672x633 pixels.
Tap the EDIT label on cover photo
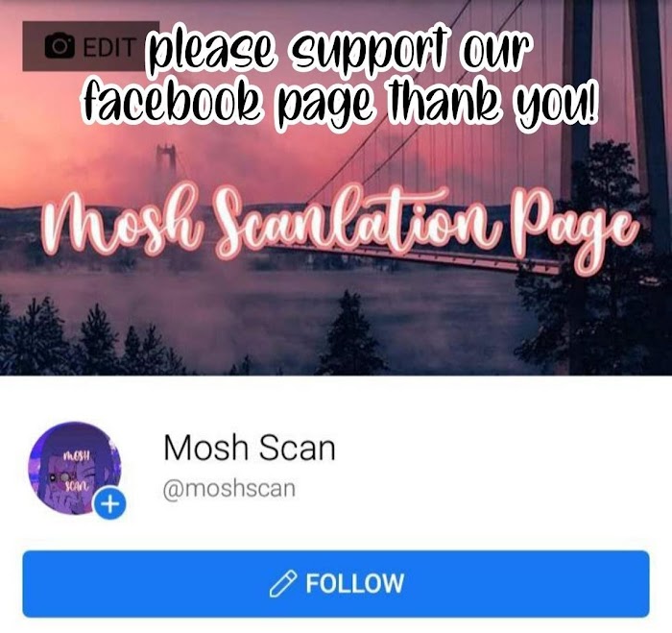[x=109, y=47]
